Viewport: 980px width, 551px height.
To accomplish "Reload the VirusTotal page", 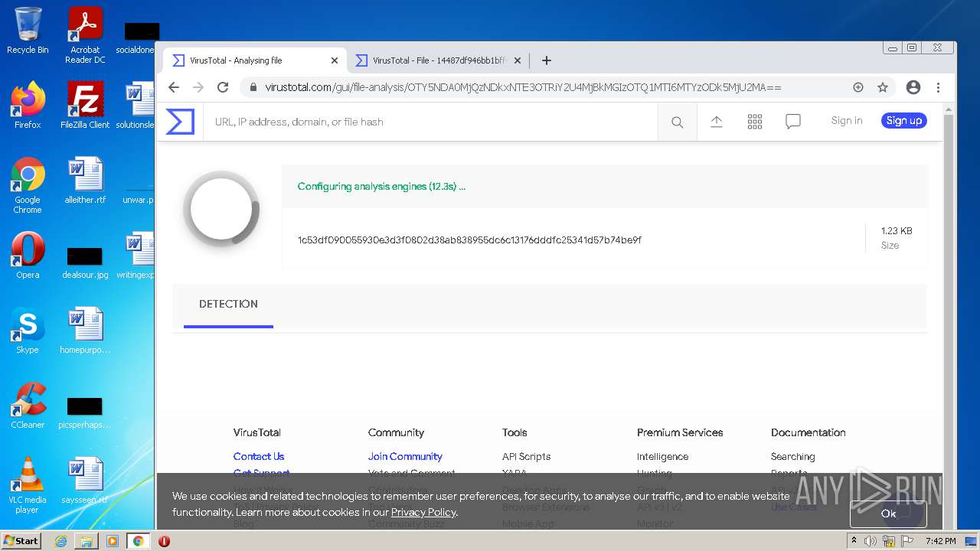I will coord(223,87).
